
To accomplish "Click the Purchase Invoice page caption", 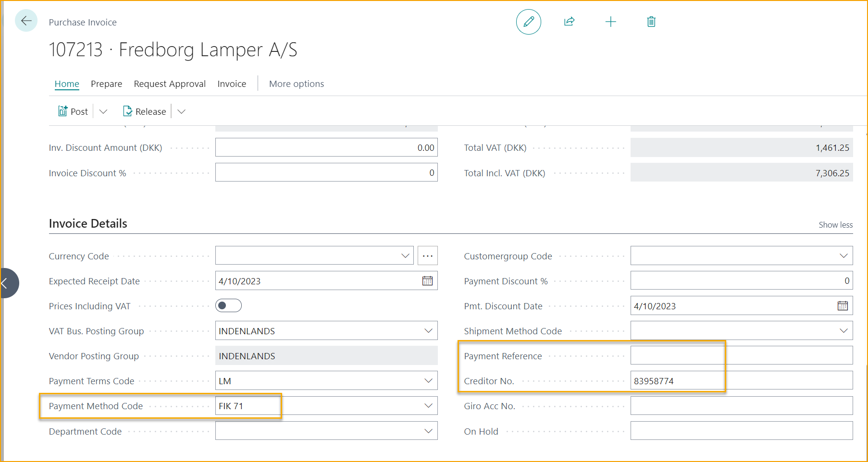I will tap(83, 22).
